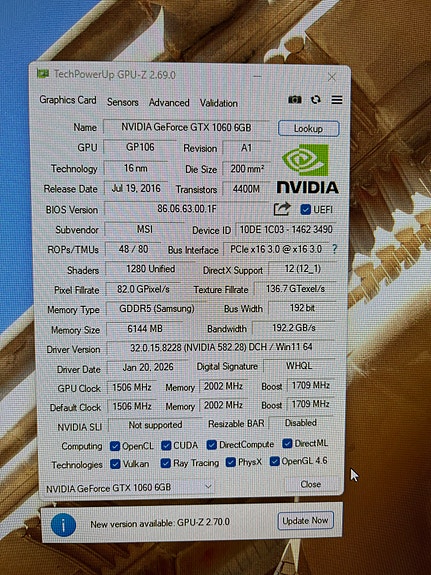Click the Pixel Fillrate field 82.0 GPixel/s
The image size is (431, 575).
click(x=143, y=289)
